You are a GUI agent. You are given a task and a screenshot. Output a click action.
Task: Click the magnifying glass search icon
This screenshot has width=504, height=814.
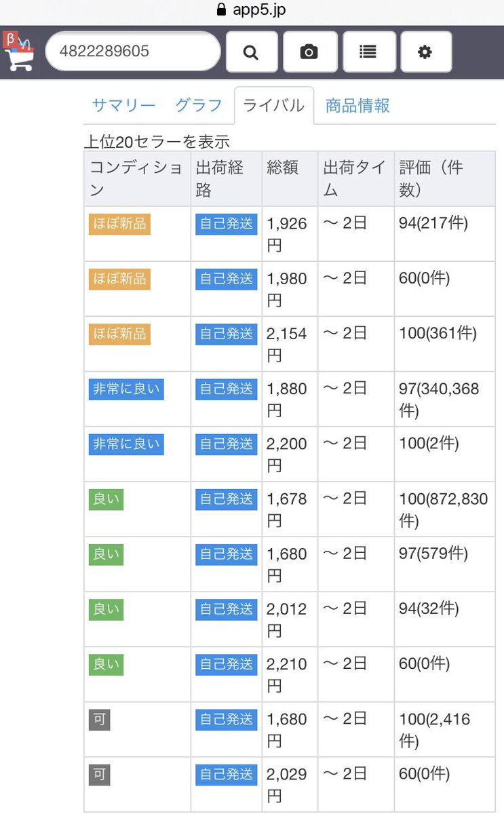[x=251, y=52]
